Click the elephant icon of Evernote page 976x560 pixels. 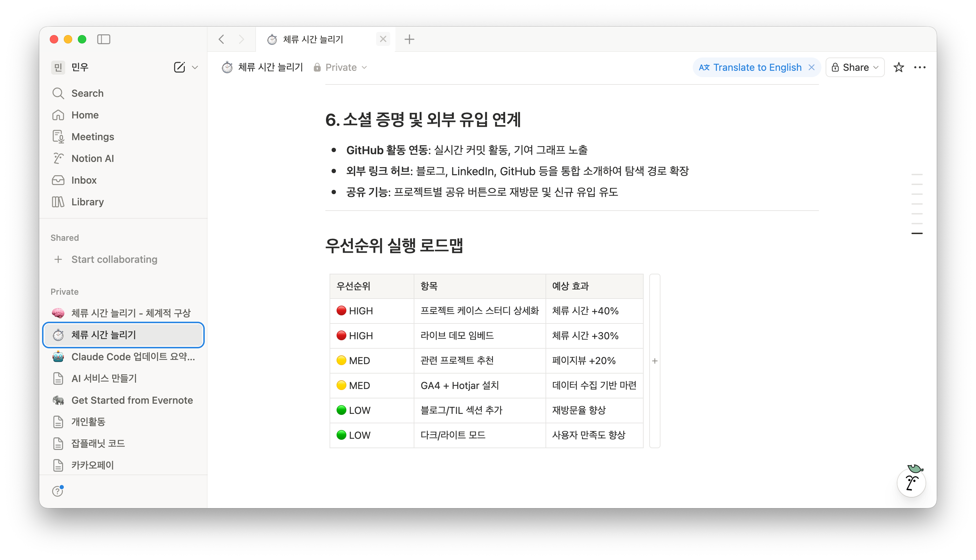pos(58,400)
